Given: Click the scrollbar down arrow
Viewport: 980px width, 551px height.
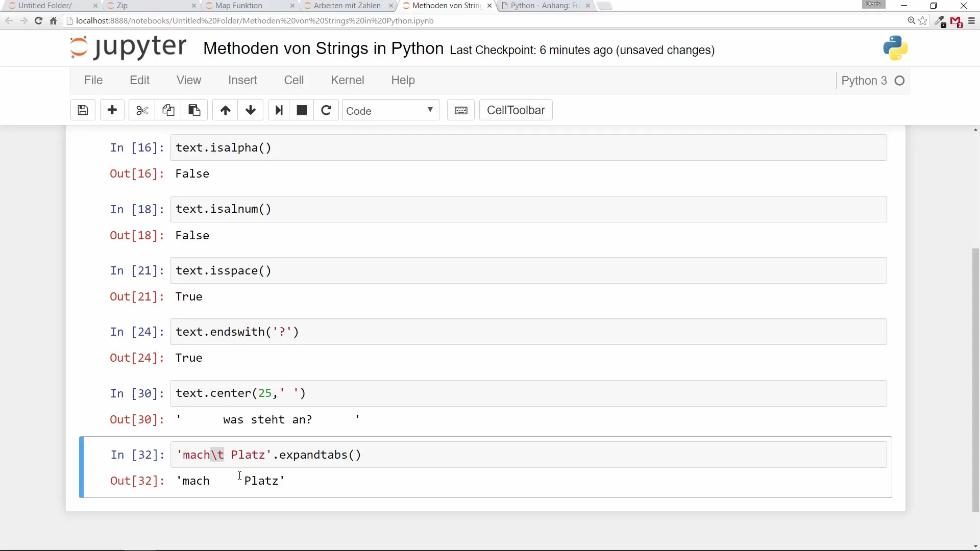Looking at the screenshot, I should pos(975,546).
